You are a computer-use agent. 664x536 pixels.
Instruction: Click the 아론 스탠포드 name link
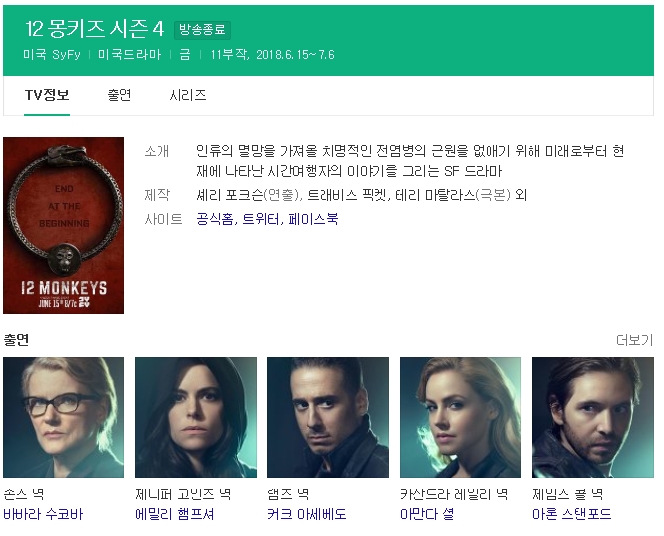pos(572,514)
